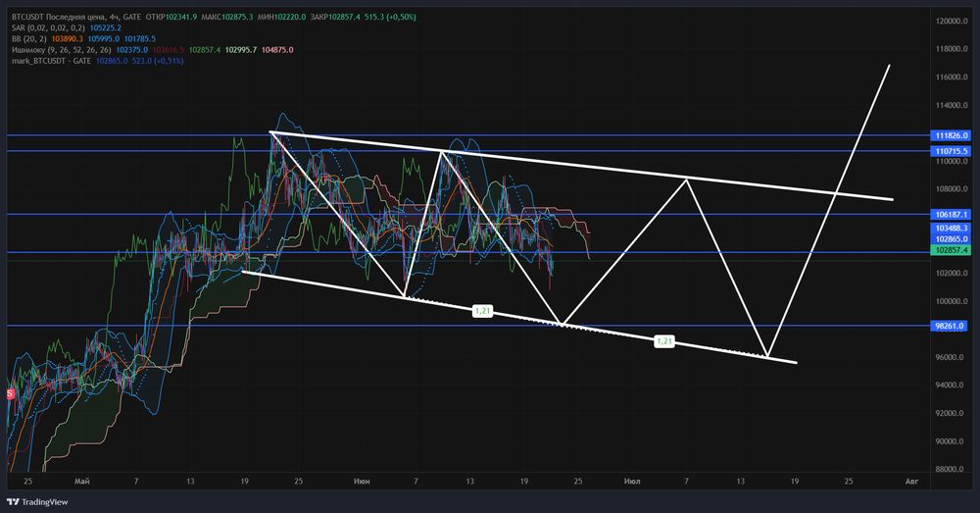Screen dimensions: 980x513
Task: Select the SAR (0,02, 0,02, 0,2) indicator legend
Action: (x=49, y=27)
